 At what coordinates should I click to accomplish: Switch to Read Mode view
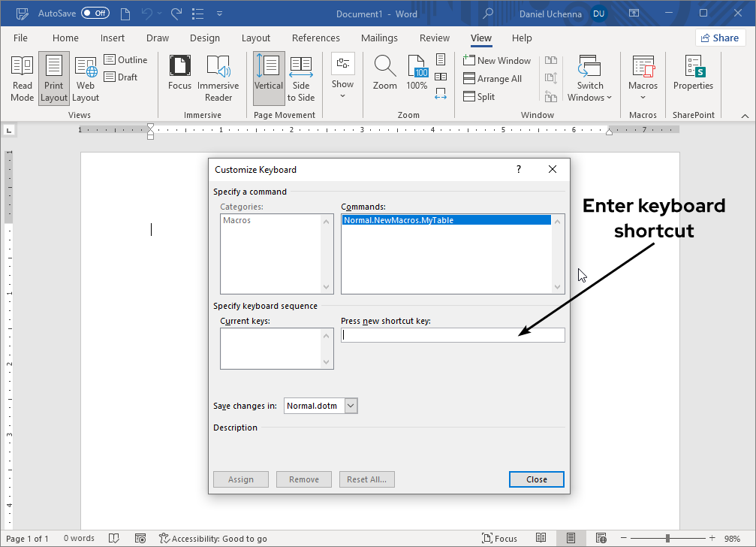[x=22, y=77]
